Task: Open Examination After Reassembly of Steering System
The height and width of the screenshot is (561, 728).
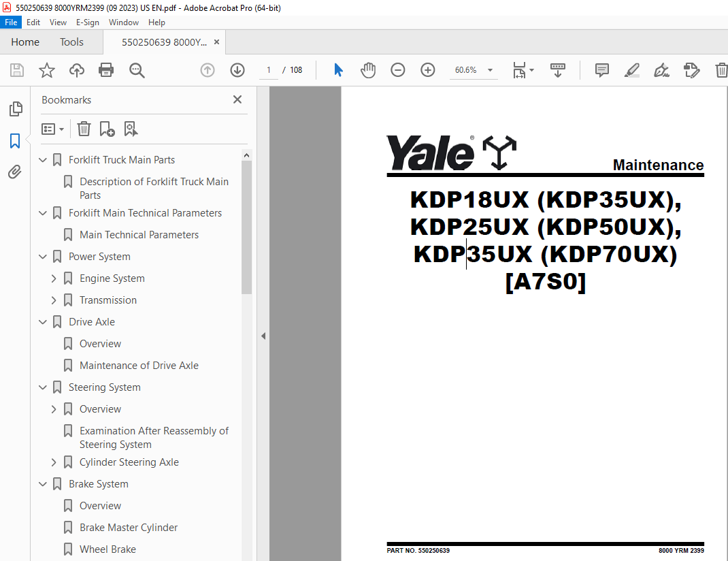Action: point(154,438)
